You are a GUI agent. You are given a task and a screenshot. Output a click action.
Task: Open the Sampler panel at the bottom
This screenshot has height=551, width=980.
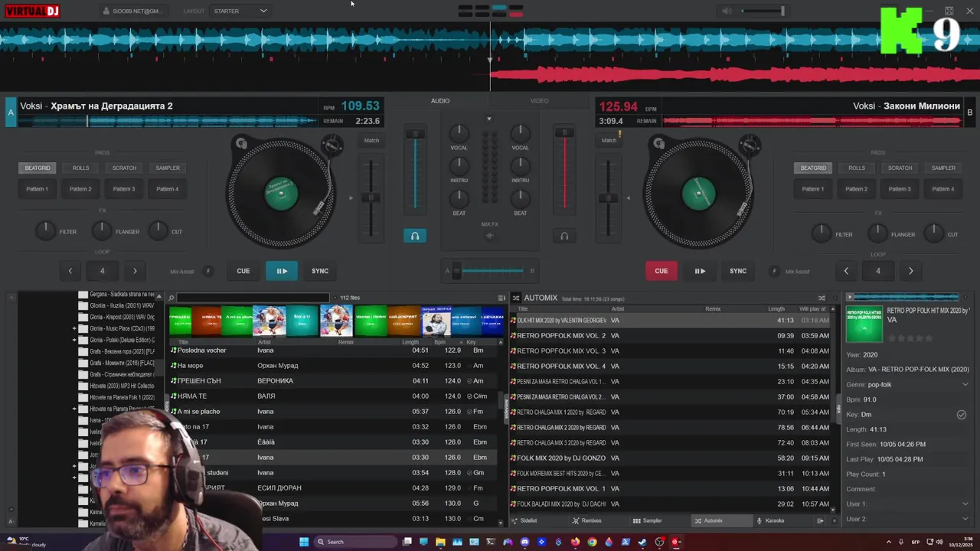(647, 520)
